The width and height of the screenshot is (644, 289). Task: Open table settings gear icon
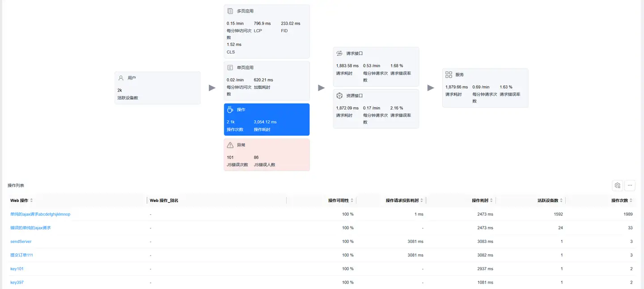pos(618,185)
